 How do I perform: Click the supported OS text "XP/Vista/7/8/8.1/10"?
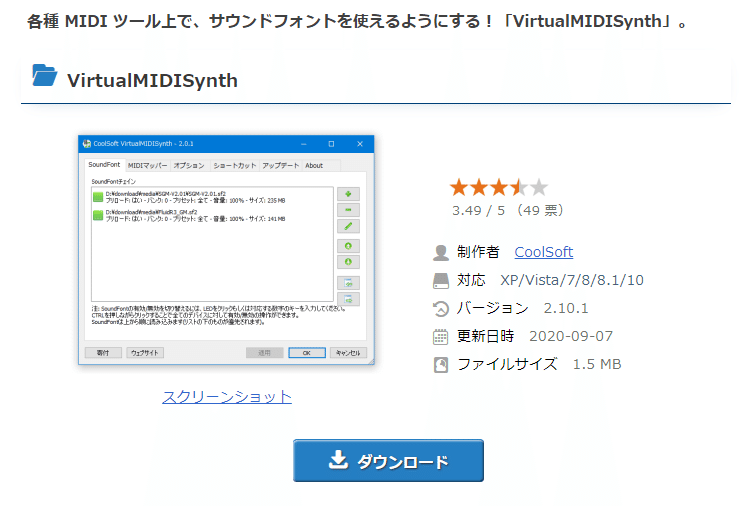click(572, 280)
